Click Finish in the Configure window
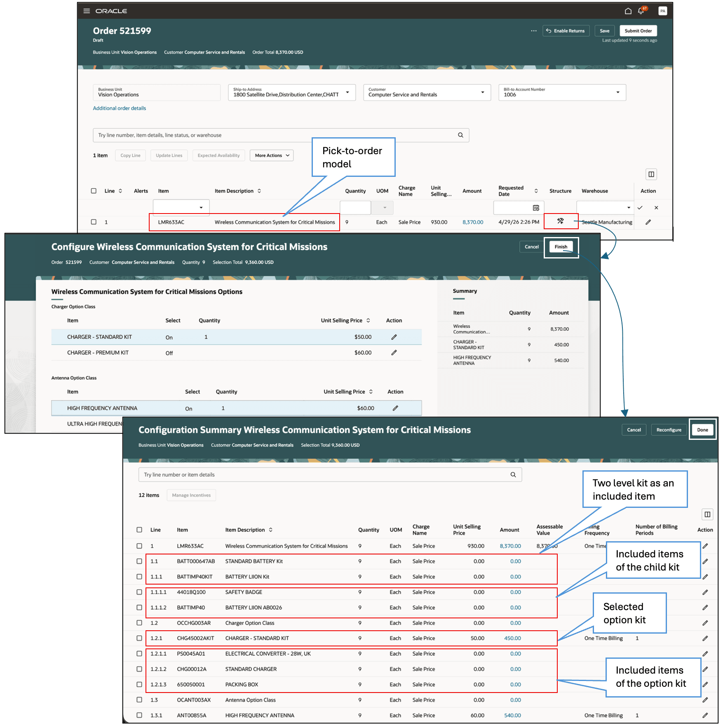This screenshot has width=723, height=728. click(561, 247)
